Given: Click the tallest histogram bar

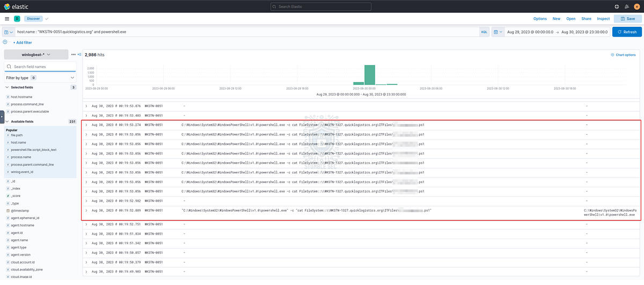Looking at the screenshot, I should point(370,75).
